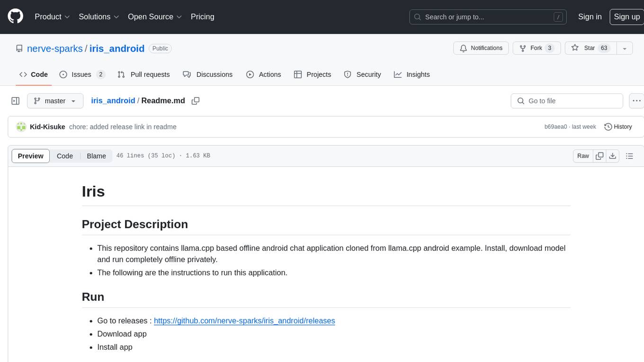Screen dimensions: 644x362
Task: Open the nerve-sparks owner profile
Action: click(x=55, y=48)
